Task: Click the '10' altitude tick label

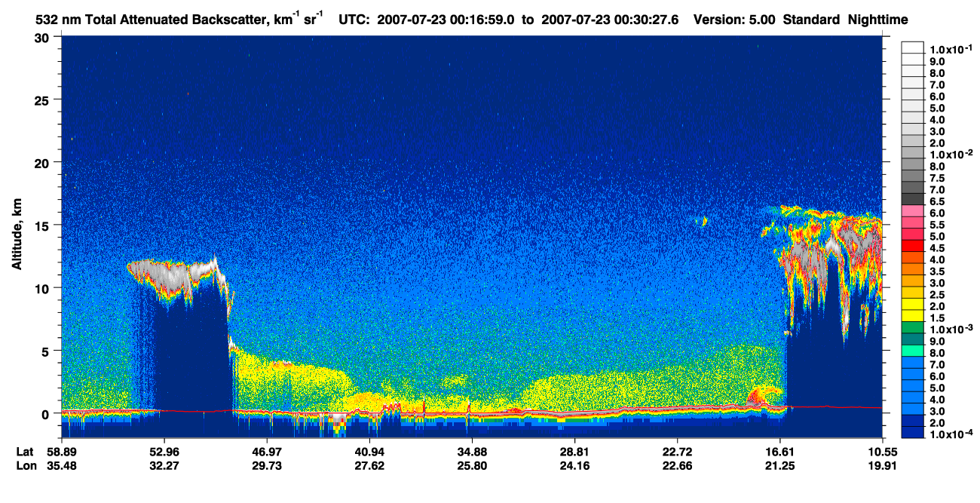Action: pyautogui.click(x=43, y=288)
